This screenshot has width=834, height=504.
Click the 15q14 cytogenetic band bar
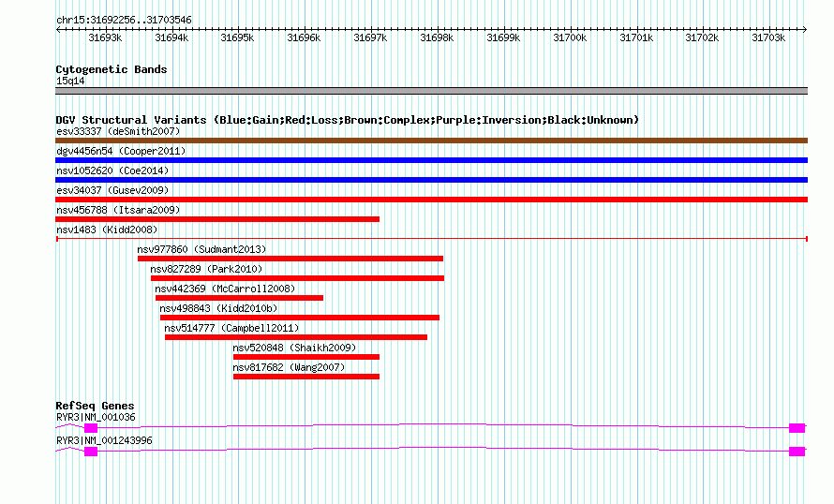[x=431, y=91]
